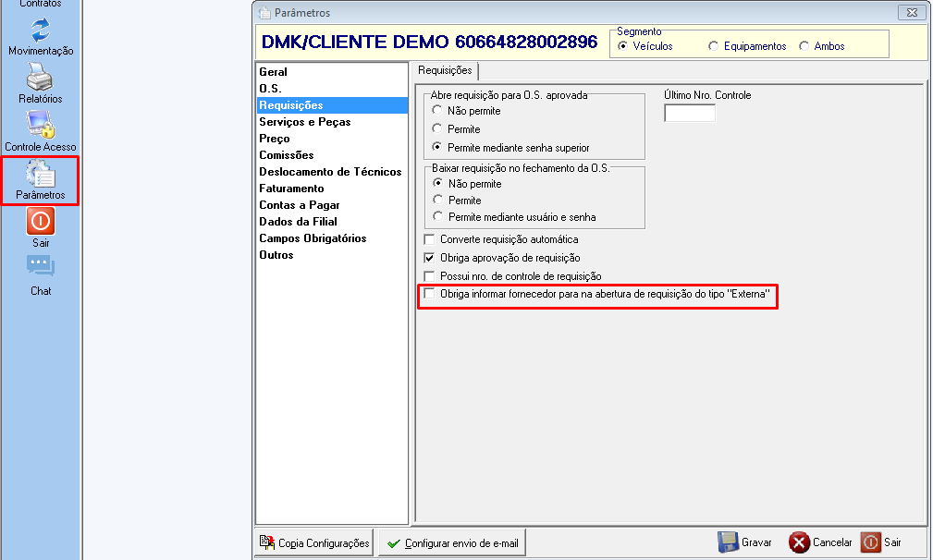933x560 pixels.
Task: Click the Requisições tab
Action: point(445,70)
